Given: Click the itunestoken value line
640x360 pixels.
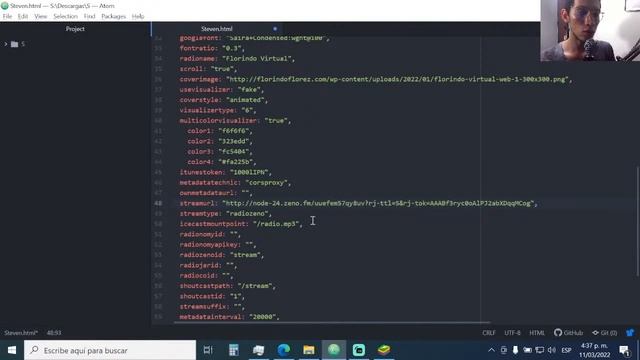Looking at the screenshot, I should [x=226, y=172].
